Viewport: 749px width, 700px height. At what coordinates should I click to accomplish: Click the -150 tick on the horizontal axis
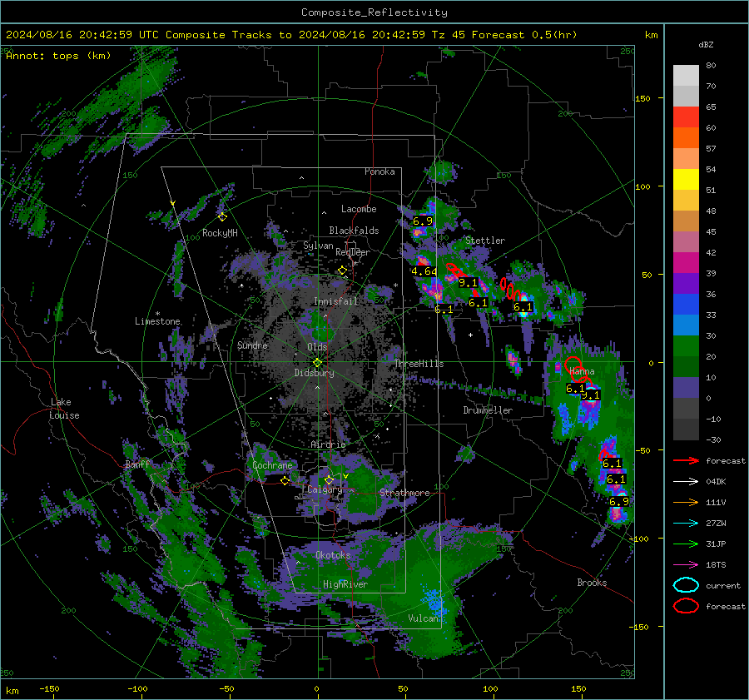[49, 689]
